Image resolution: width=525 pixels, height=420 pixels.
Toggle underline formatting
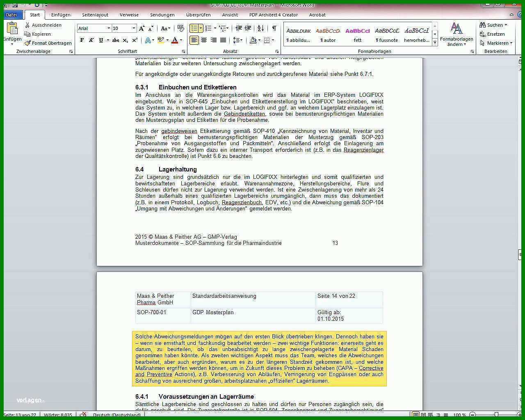tap(101, 40)
